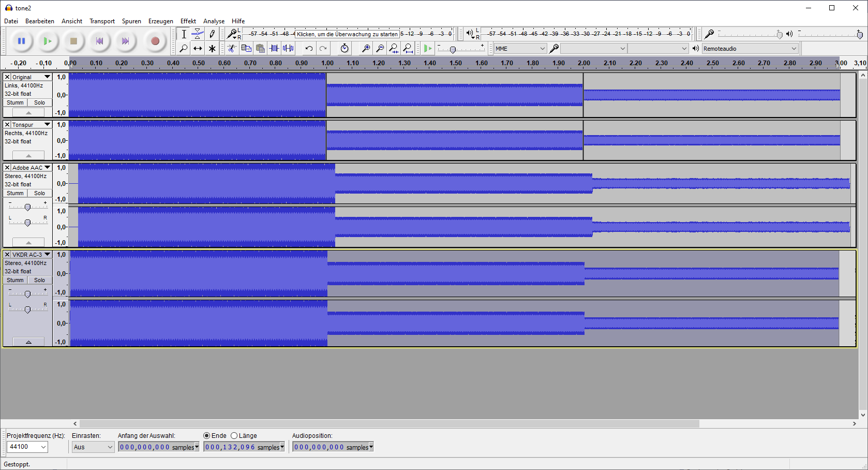Select the Time Shift tool
The height and width of the screenshot is (470, 868).
tap(198, 49)
